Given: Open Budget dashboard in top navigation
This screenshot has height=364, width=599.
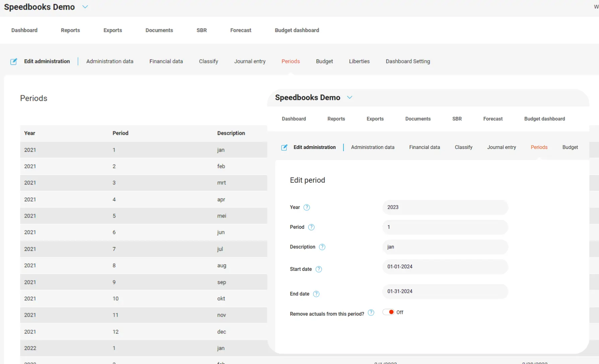Looking at the screenshot, I should click(297, 30).
